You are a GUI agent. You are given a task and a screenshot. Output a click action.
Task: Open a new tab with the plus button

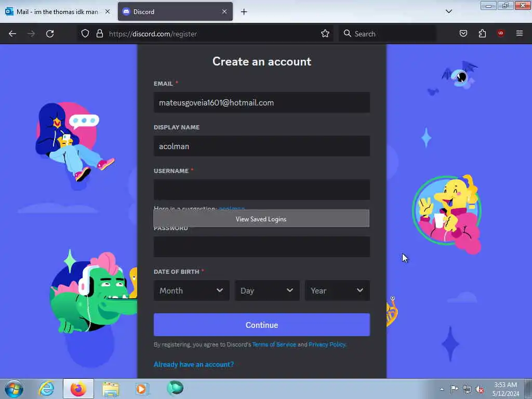coord(244,12)
